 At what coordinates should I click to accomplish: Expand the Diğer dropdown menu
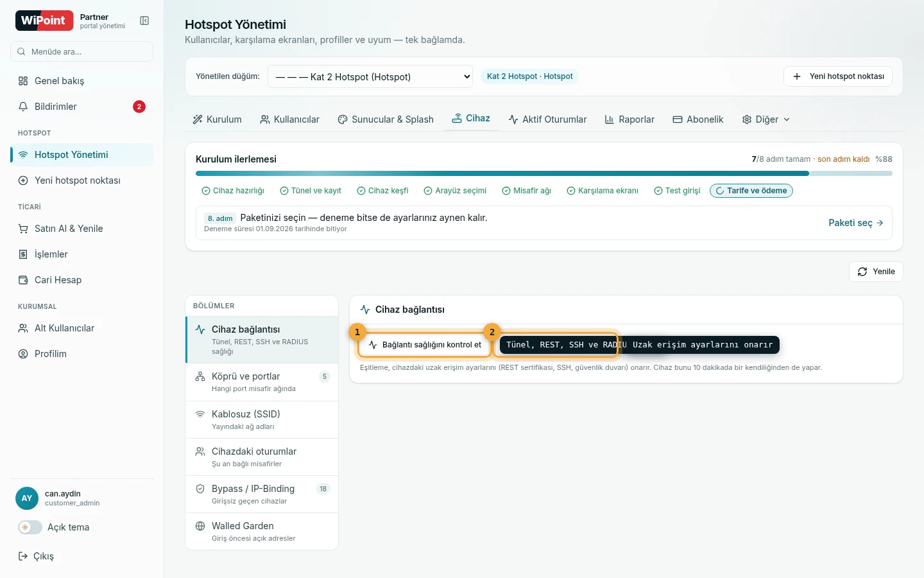coord(766,119)
